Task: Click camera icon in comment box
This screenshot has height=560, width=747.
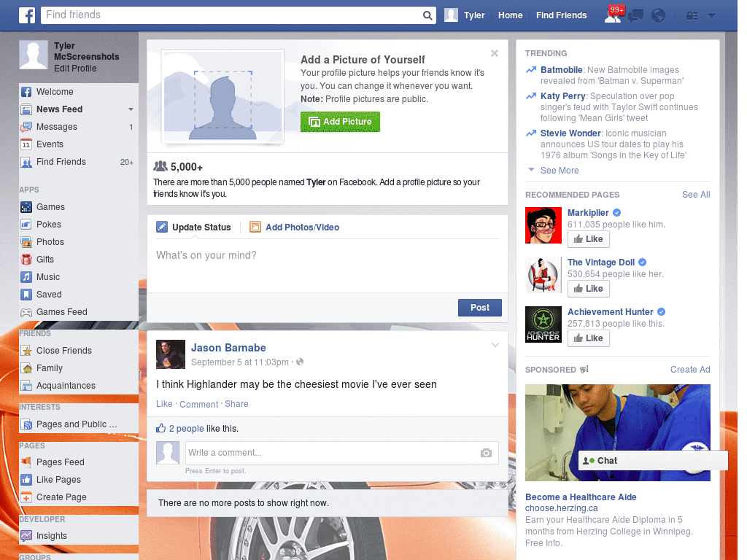Action: coord(486,453)
